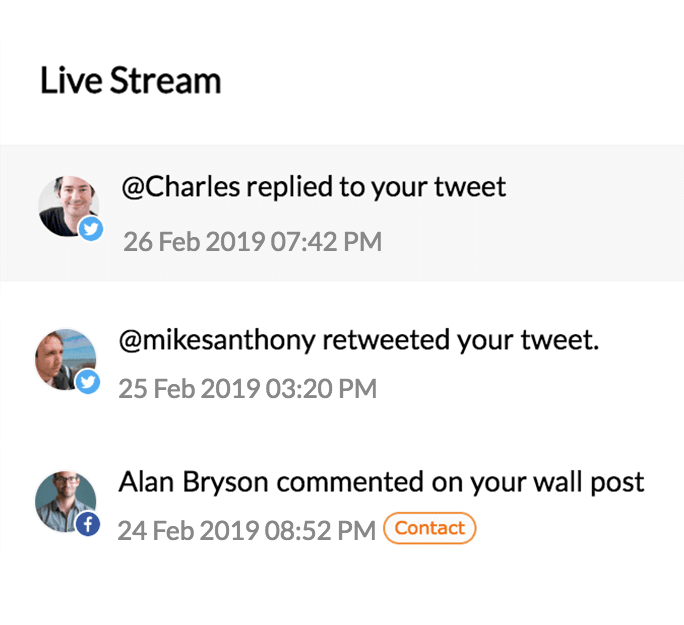Click the orange Contact tag
The height and width of the screenshot is (625, 684).
coord(429,528)
